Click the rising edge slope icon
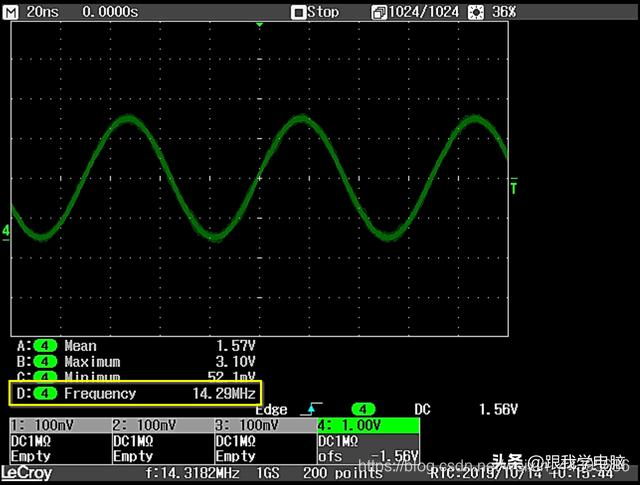 [x=311, y=409]
